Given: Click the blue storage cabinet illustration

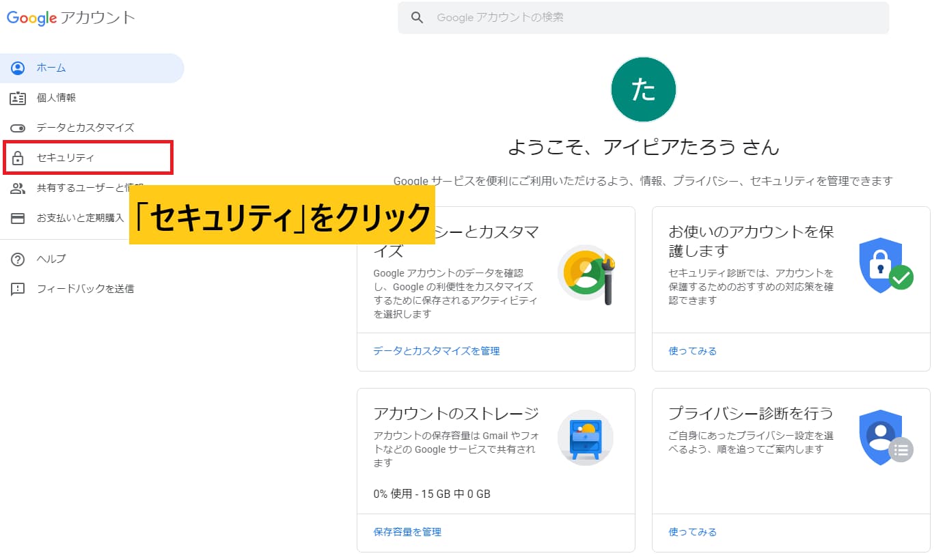Looking at the screenshot, I should click(x=586, y=438).
